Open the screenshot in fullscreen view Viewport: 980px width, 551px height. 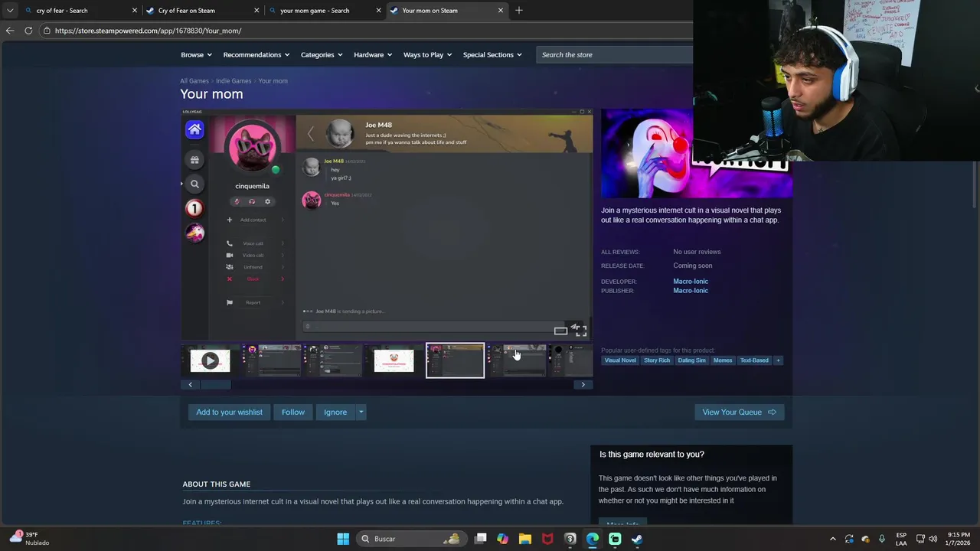pos(581,331)
